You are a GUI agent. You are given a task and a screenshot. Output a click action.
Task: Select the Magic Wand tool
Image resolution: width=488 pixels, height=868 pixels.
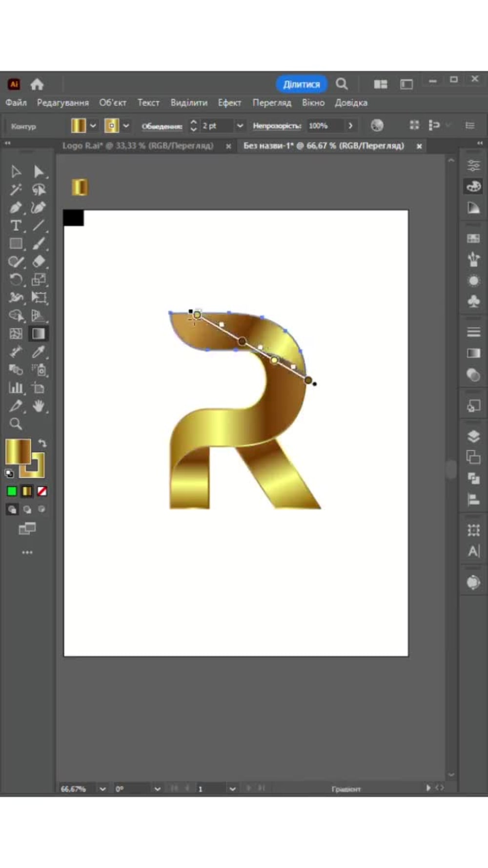tap(16, 189)
